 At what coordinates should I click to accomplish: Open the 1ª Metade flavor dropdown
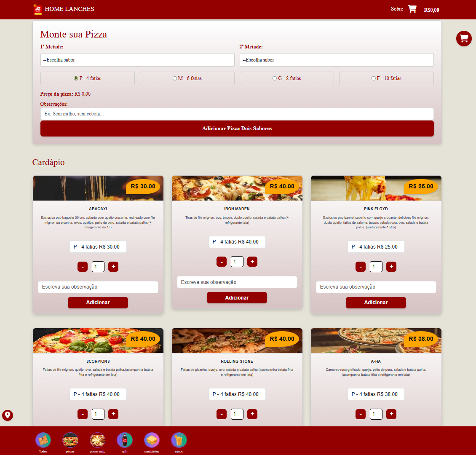click(137, 60)
